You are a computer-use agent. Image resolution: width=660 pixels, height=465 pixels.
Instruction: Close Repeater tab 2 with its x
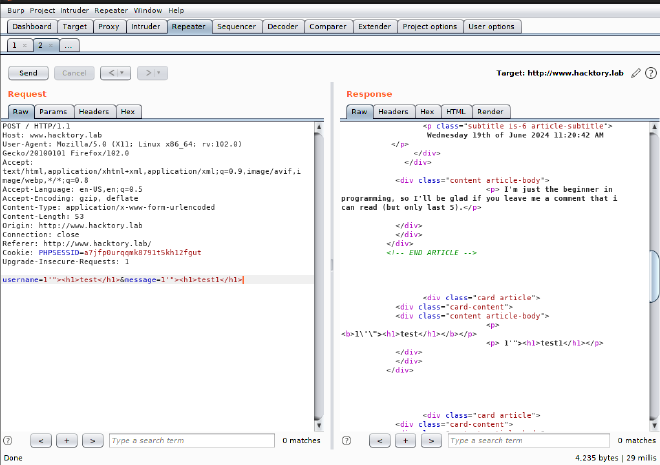(x=51, y=45)
